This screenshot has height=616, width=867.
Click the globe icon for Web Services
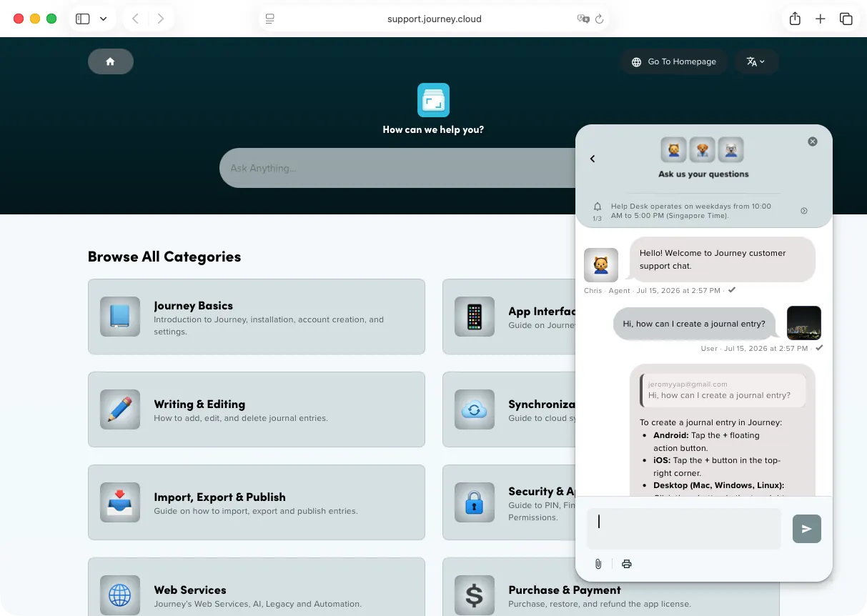pyautogui.click(x=120, y=595)
